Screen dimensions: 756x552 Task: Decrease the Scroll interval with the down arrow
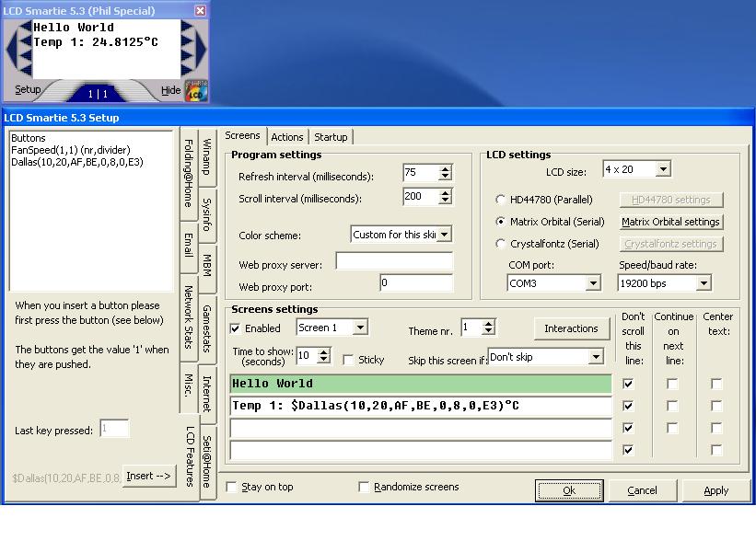pyautogui.click(x=446, y=201)
